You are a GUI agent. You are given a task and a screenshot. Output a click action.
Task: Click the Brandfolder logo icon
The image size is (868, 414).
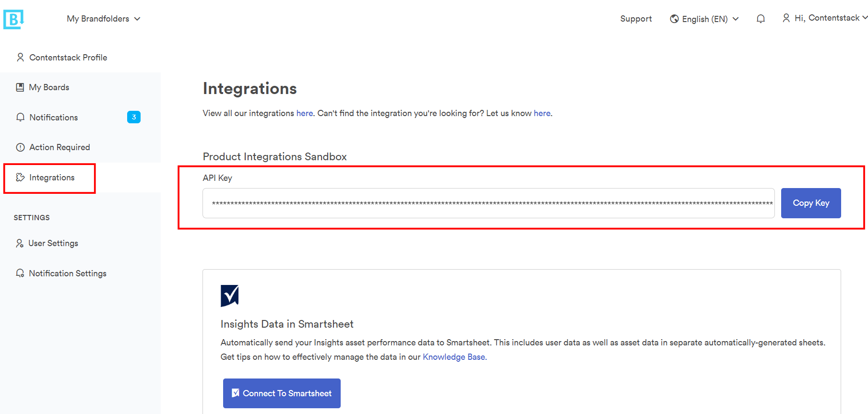tap(13, 19)
